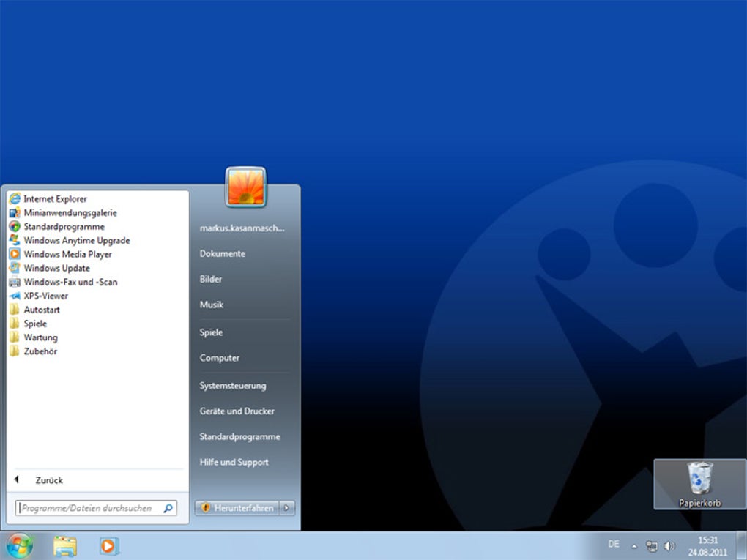747x560 pixels.
Task: Click the Herunterfahren button
Action: [x=237, y=507]
